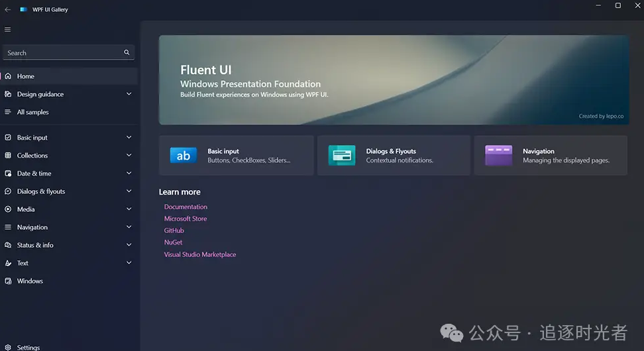Expand the Date & time chevron

pos(129,174)
